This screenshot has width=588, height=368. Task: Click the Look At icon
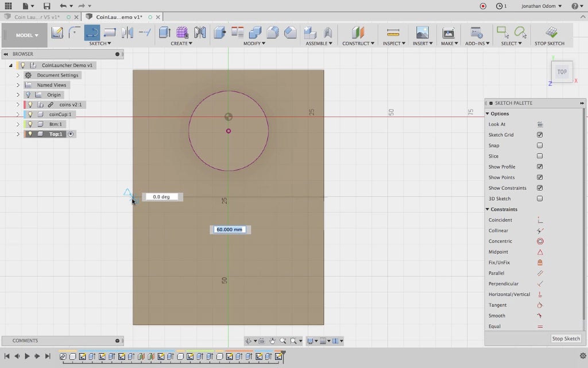(540, 124)
